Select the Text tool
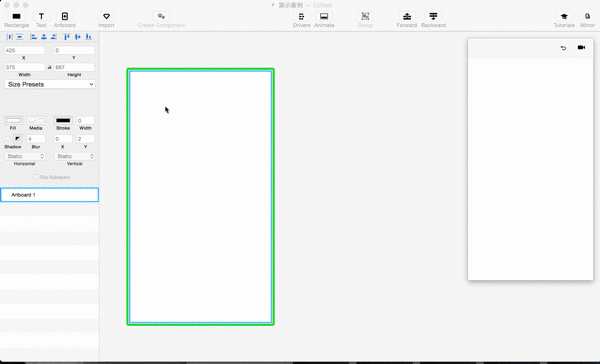The height and width of the screenshot is (364, 600). click(x=41, y=16)
